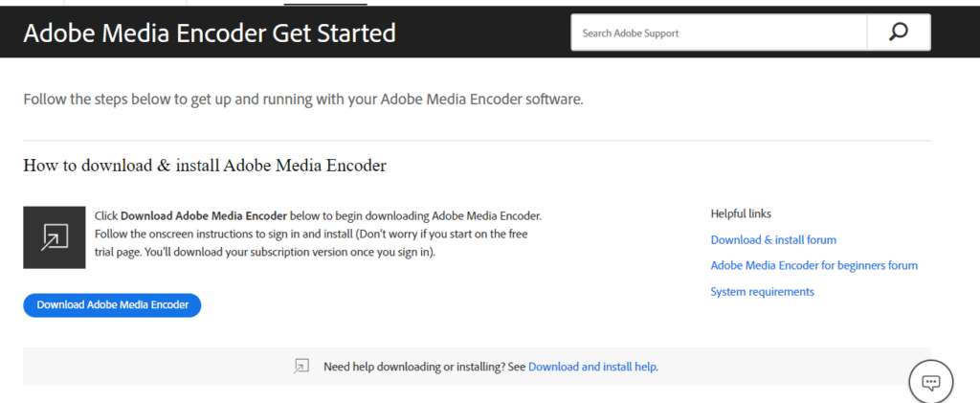
Task: Click the 'Adobe Media Encoder Get Started' title
Action: coord(210,33)
